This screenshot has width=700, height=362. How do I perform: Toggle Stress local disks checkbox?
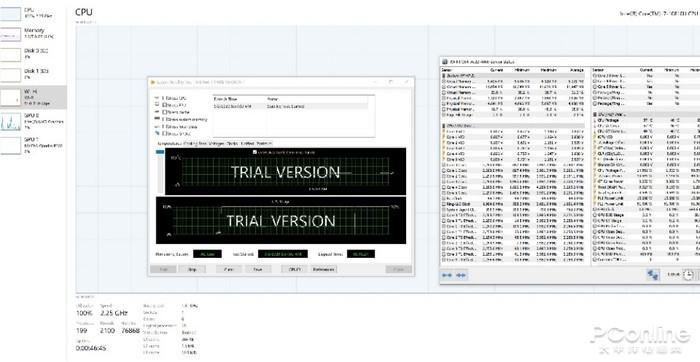(164, 126)
